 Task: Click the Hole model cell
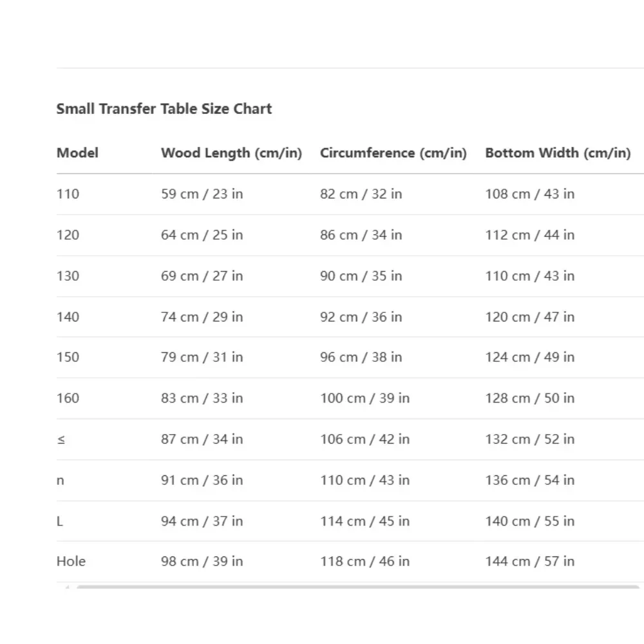71,562
